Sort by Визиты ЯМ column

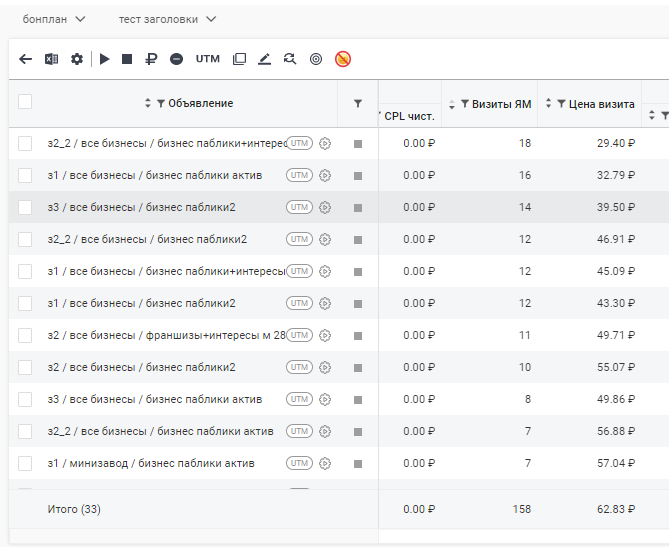pos(452,104)
